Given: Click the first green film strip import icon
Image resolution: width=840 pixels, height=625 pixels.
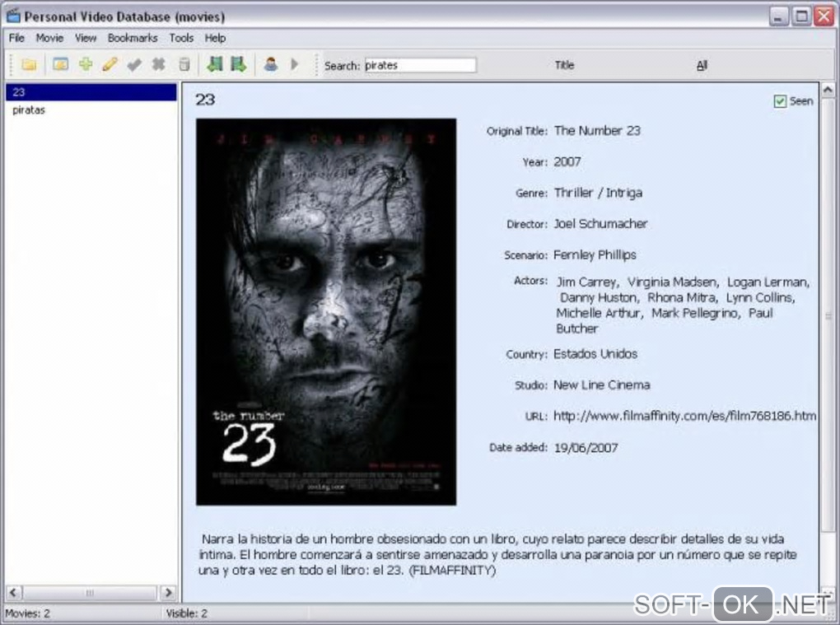Looking at the screenshot, I should (x=215, y=65).
